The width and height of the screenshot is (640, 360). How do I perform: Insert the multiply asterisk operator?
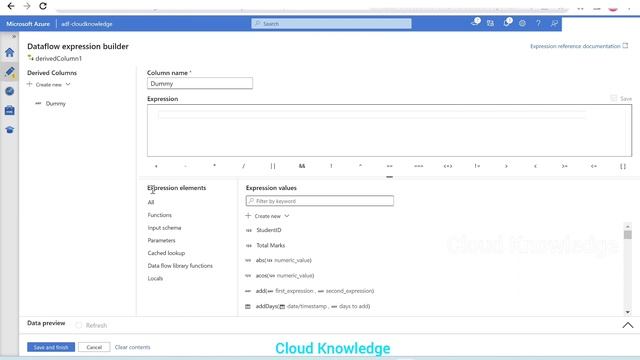214,166
